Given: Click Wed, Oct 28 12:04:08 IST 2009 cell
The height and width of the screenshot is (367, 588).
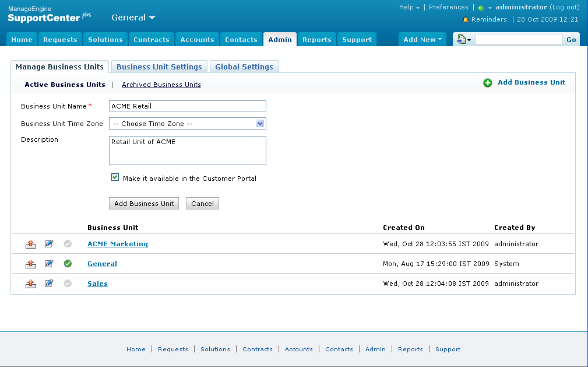Looking at the screenshot, I should (x=436, y=284).
